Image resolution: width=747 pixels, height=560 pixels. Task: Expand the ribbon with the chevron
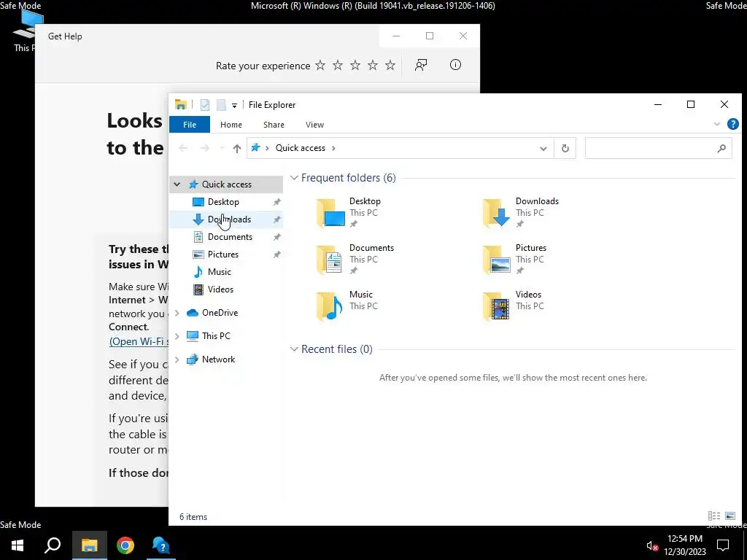pos(717,124)
